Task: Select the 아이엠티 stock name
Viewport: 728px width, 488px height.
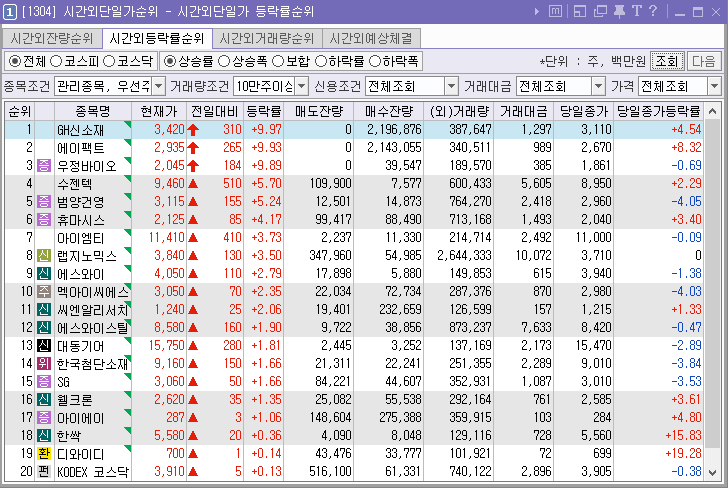Action: [80, 238]
